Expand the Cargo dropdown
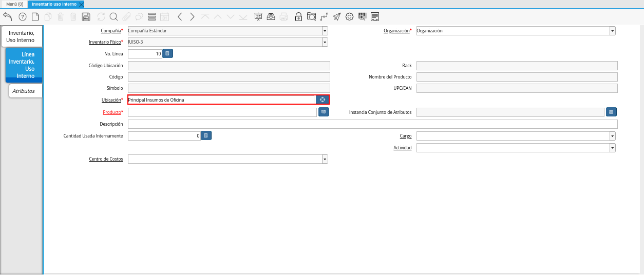The image size is (644, 275). point(612,136)
